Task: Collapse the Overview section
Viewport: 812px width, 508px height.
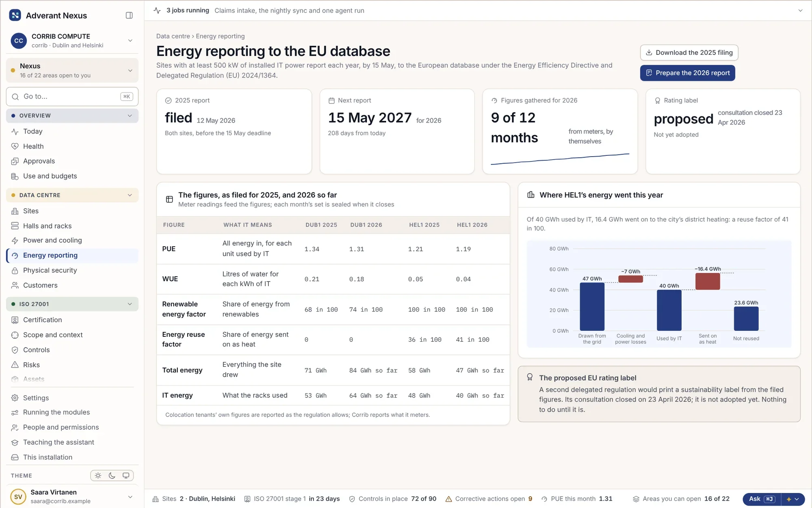Action: 72,116
